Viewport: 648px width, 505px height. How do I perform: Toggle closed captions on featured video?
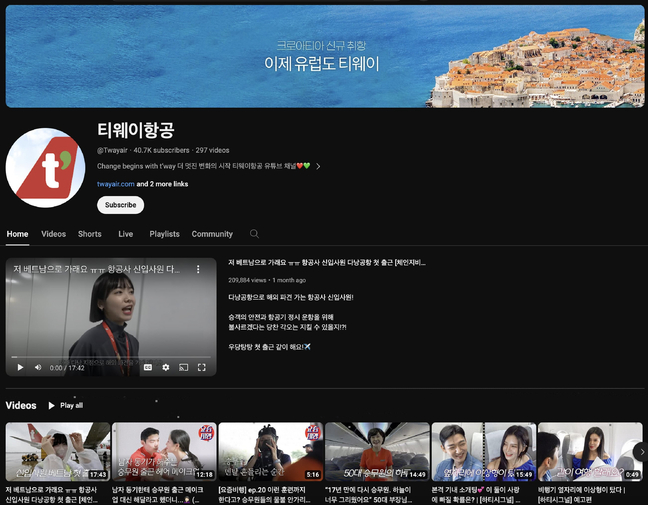coord(148,367)
